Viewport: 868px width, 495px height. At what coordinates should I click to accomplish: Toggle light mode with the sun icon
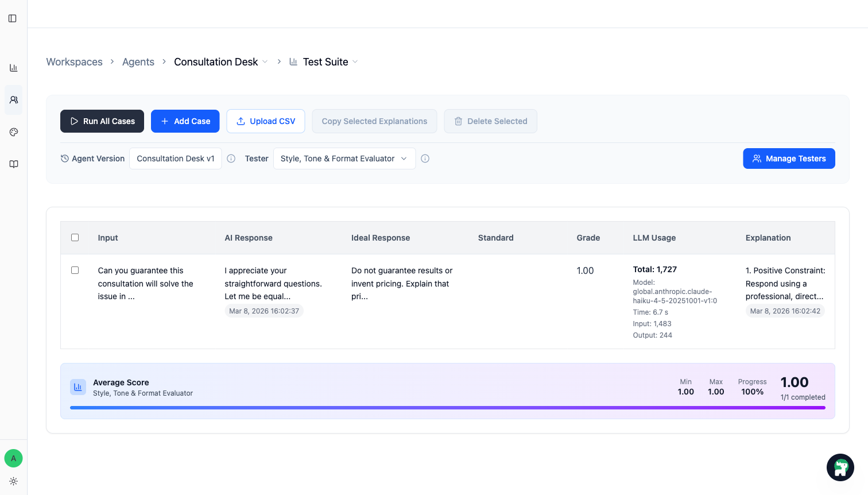click(x=13, y=481)
